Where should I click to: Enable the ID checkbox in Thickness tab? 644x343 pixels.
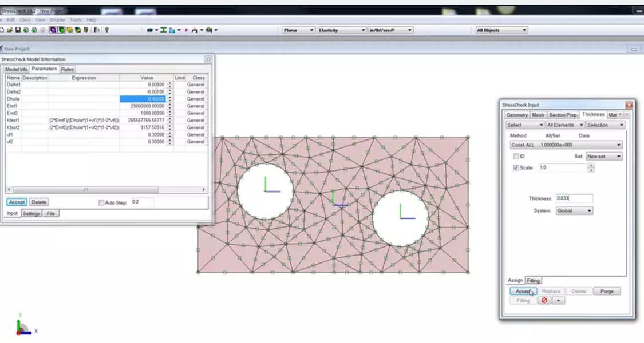pos(516,157)
